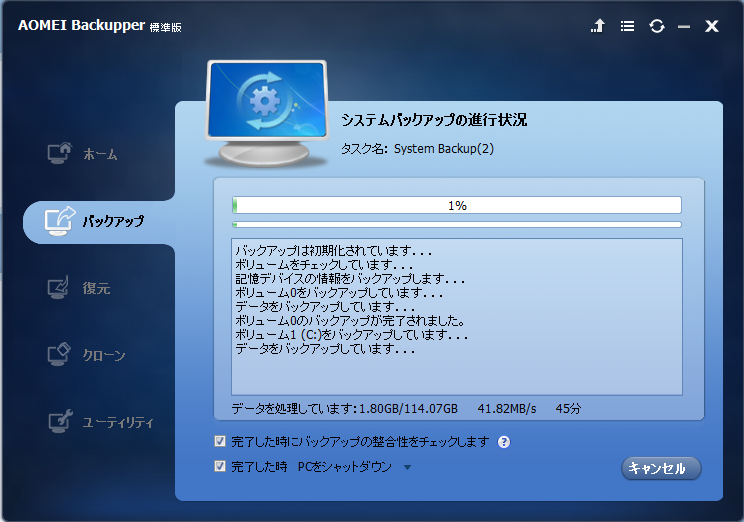Expand the PCをシャットダウン dropdown arrow
The image size is (744, 522).
coord(407,467)
